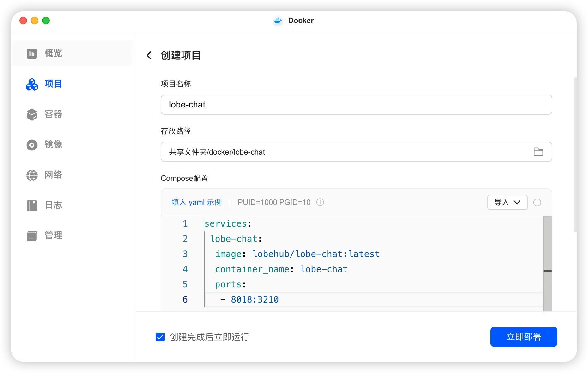Click line number 4 in the editor gutter
This screenshot has width=588, height=373.
click(185, 269)
